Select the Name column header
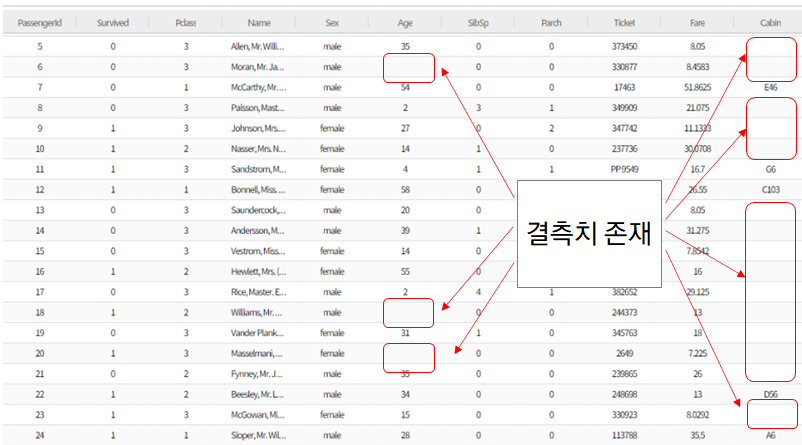 [259, 23]
